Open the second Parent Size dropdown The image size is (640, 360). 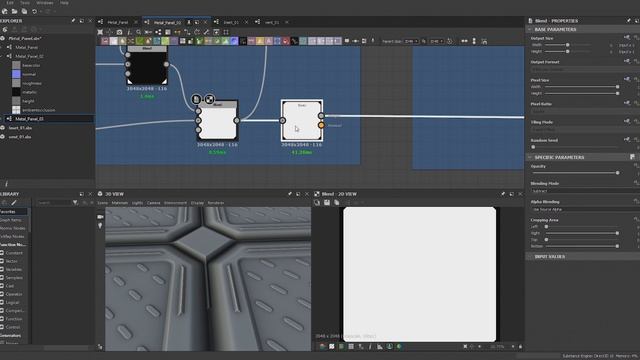436,41
